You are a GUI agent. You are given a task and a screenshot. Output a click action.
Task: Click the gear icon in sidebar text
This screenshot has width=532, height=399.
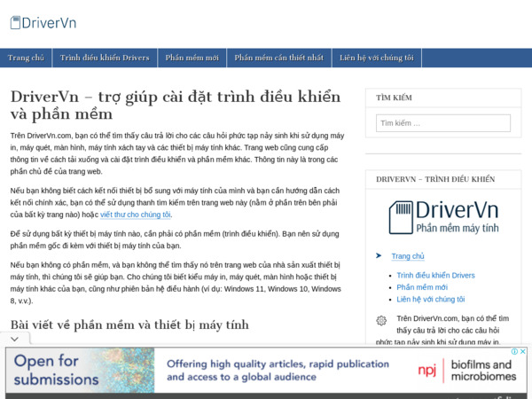381,320
